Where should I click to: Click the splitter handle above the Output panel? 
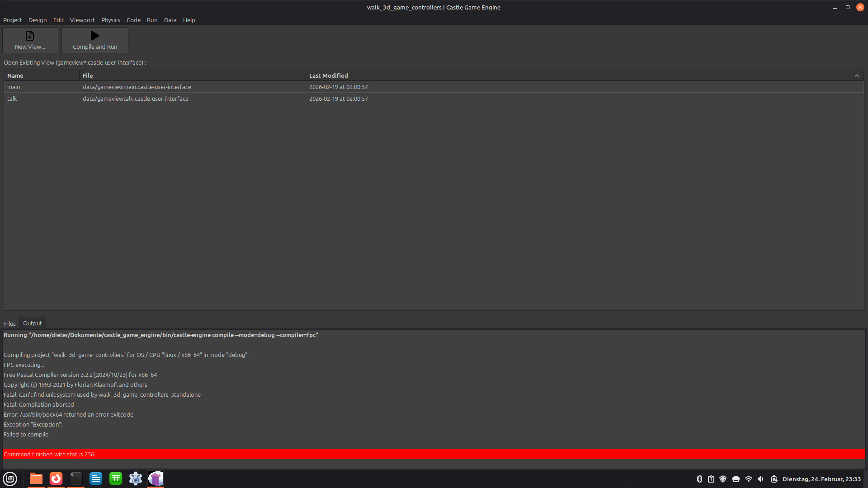pyautogui.click(x=434, y=315)
